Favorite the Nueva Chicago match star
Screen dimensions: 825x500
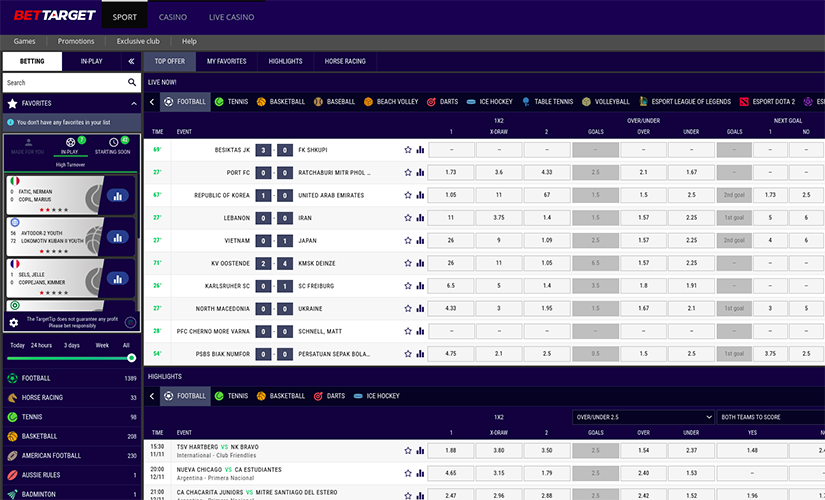[x=408, y=473]
